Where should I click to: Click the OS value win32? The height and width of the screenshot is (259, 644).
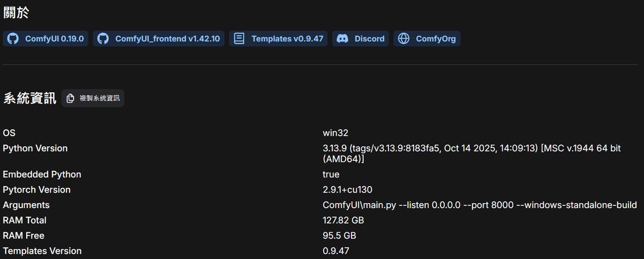[x=335, y=133]
